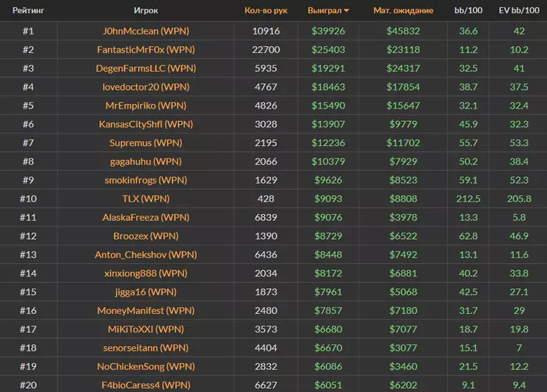This screenshot has width=547, height=392.
Task: Click the bb/100 column header
Action: click(x=468, y=10)
